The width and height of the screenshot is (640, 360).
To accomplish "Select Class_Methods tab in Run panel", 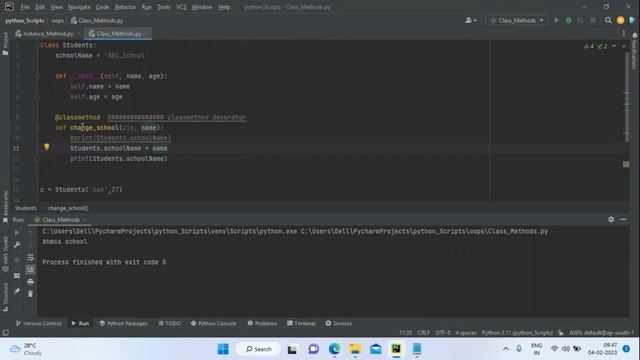I will pyautogui.click(x=60, y=220).
